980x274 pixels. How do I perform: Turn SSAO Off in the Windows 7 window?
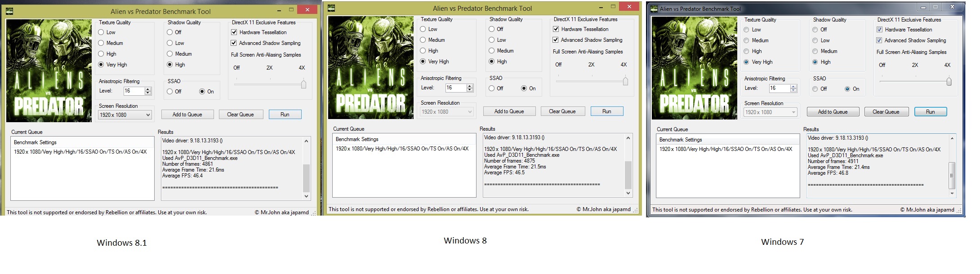coord(815,89)
